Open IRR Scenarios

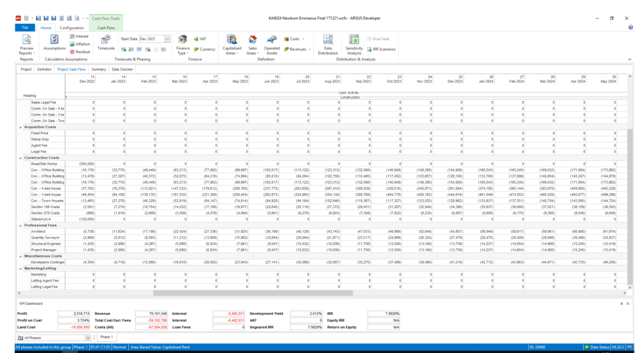(381, 49)
